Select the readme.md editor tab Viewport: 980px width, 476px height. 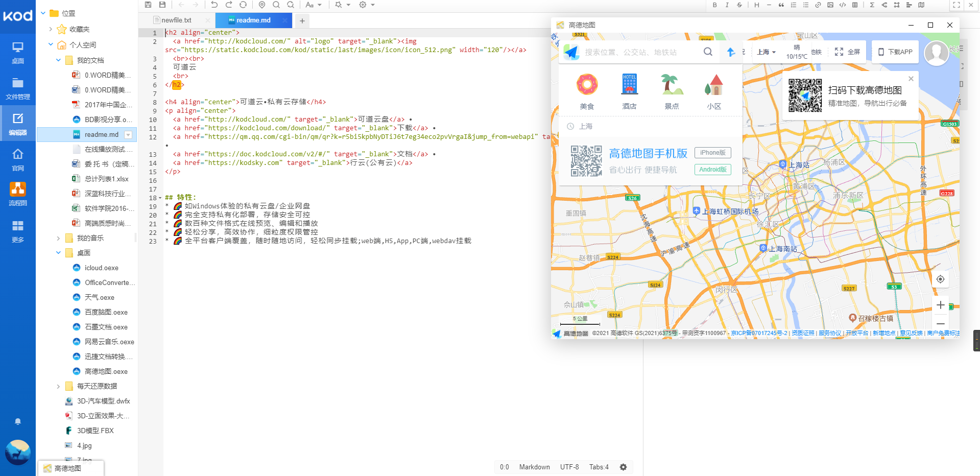254,20
